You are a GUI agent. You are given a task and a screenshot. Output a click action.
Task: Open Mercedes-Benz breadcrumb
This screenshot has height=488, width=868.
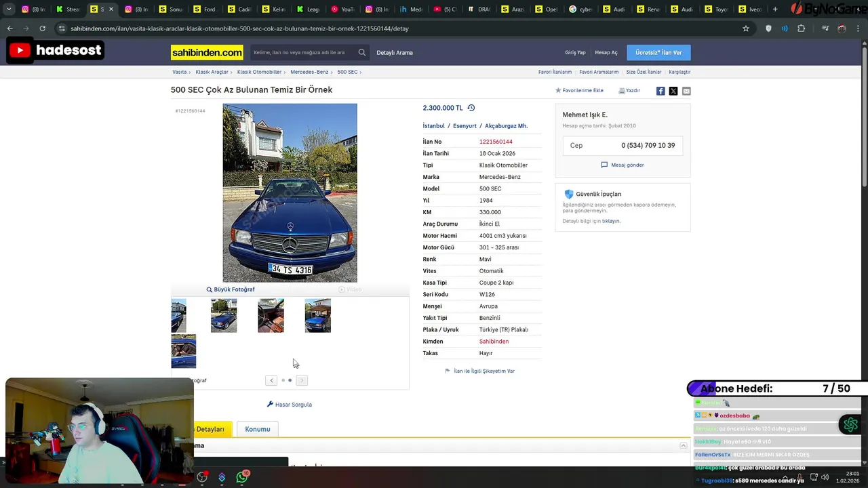(x=309, y=72)
